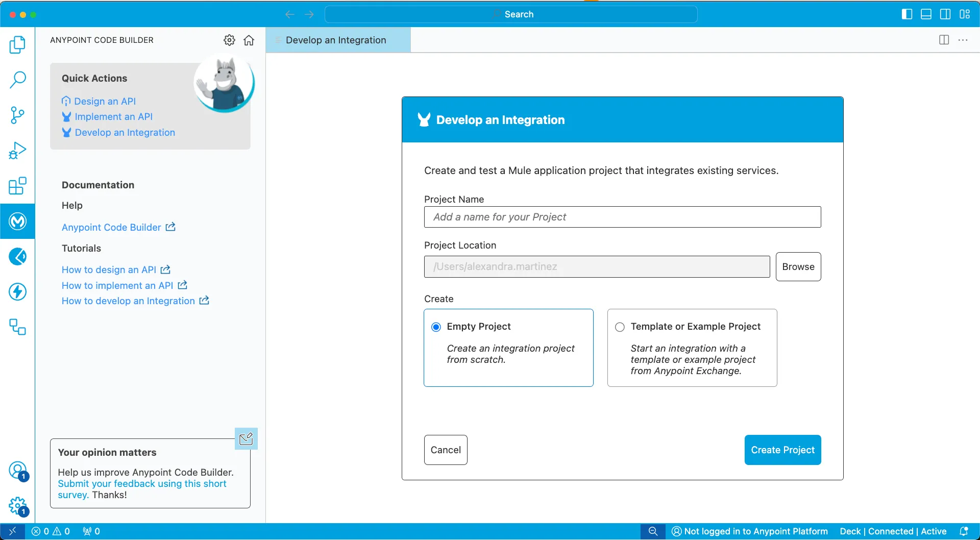This screenshot has width=980, height=540.
Task: Select the MuleSoft Anypoint Code Builder icon
Action: click(x=17, y=221)
